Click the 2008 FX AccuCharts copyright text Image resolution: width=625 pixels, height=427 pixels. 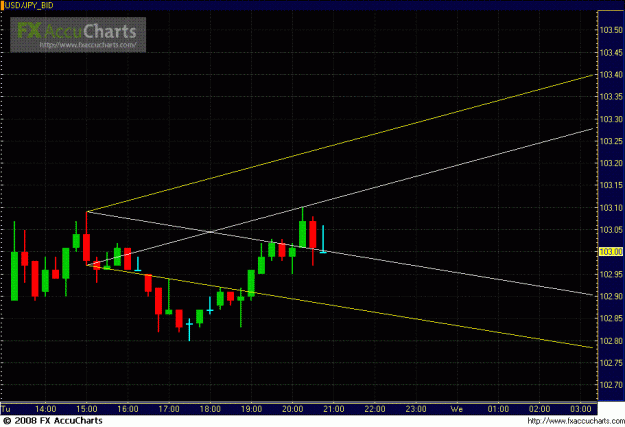[53, 421]
